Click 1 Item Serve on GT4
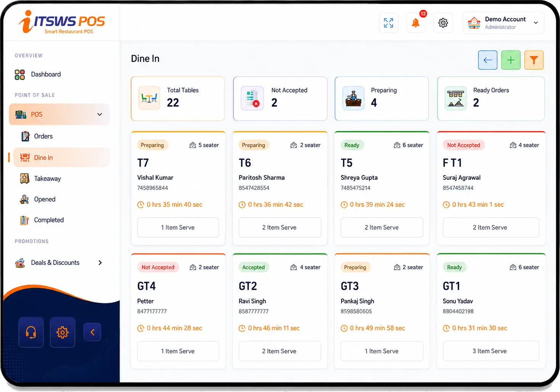Viewport: 560px width, 392px height. click(178, 351)
